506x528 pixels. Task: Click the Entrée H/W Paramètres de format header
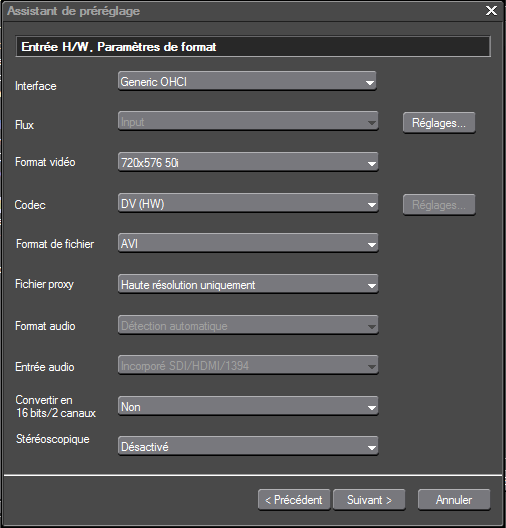[253, 46]
